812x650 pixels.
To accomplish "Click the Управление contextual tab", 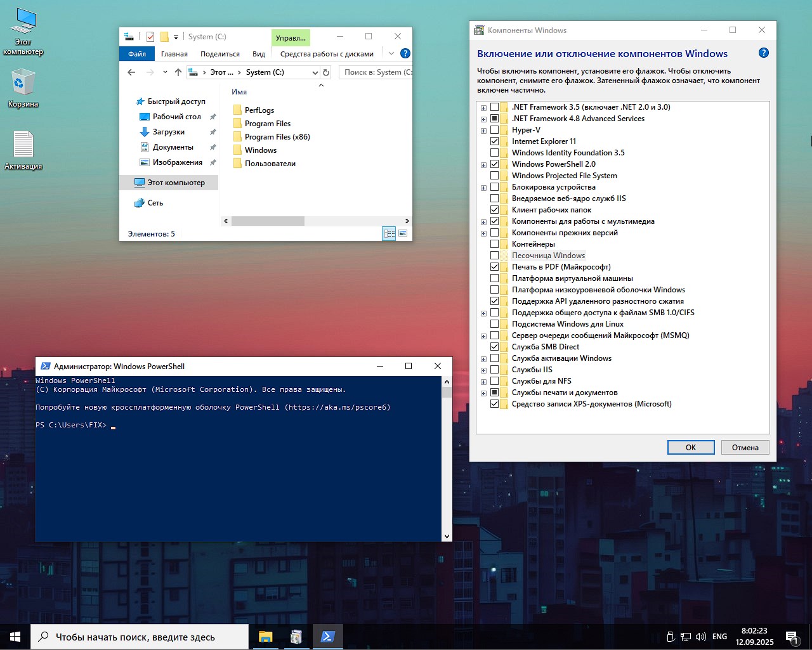I will coord(291,37).
